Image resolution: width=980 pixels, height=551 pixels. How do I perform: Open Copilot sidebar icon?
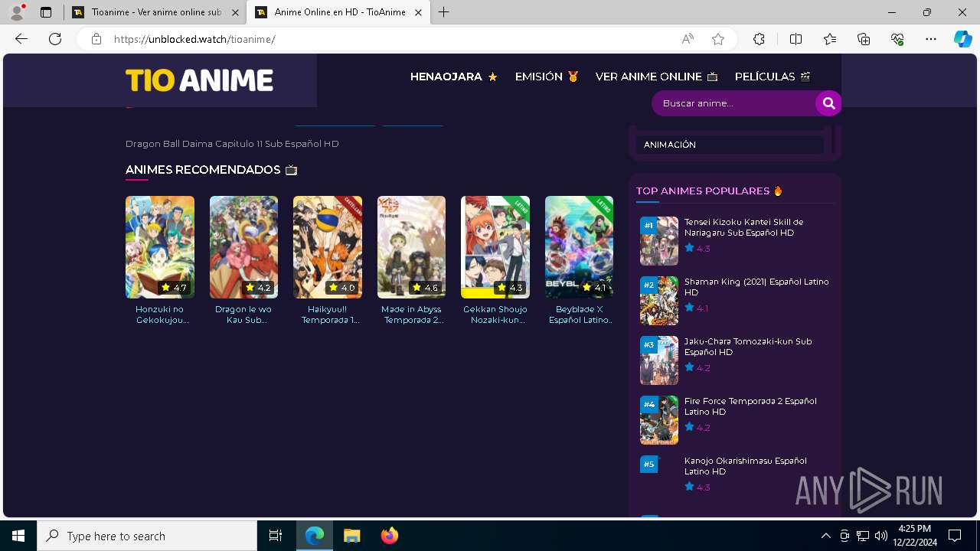(x=963, y=39)
